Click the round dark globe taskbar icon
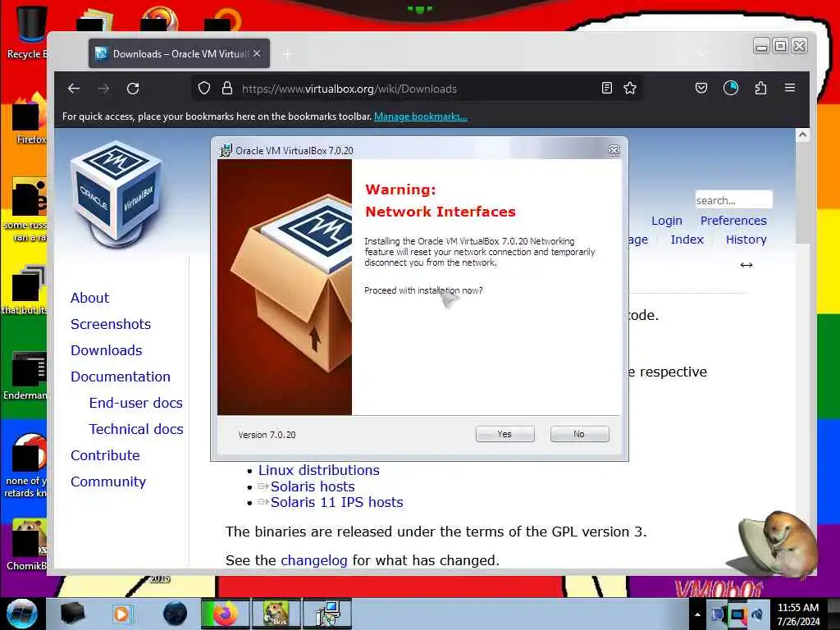 (175, 614)
